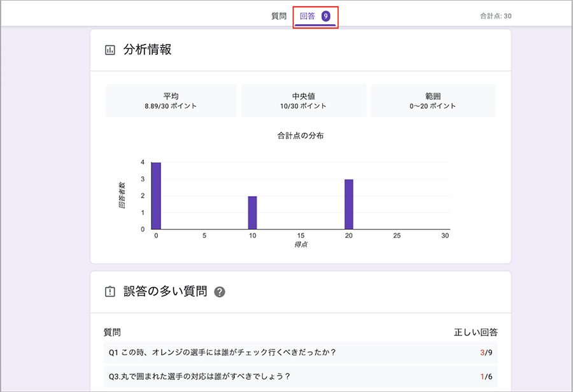This screenshot has height=392, width=573.
Task: Click the chart bar at score 0
Action: (156, 195)
